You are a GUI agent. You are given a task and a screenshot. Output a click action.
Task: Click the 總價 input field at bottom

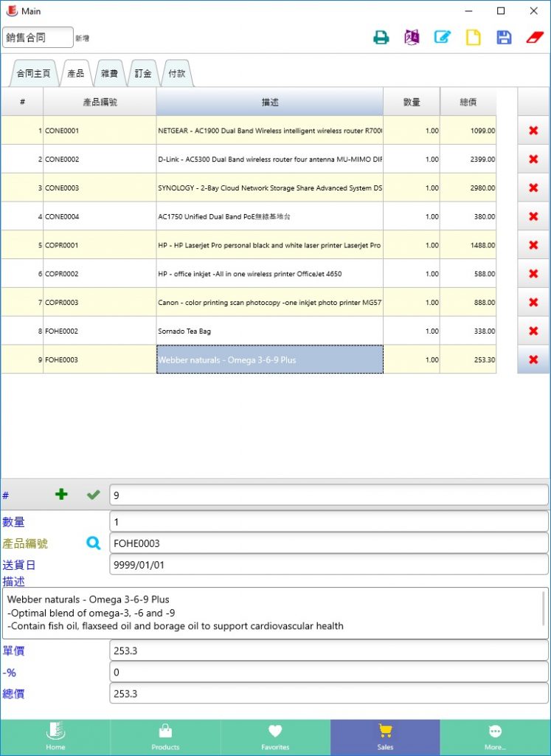[329, 693]
